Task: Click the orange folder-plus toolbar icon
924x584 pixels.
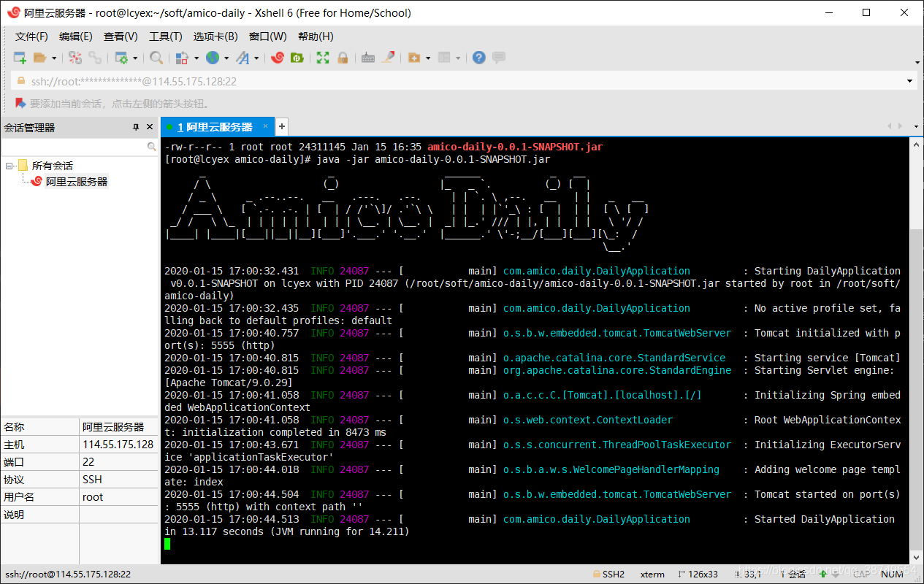Action: [414, 58]
